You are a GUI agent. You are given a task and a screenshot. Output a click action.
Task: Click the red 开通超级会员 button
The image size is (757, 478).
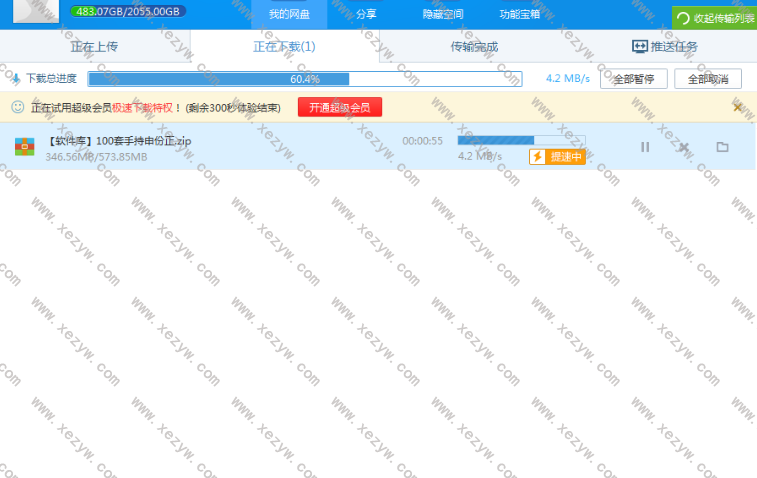pos(340,107)
